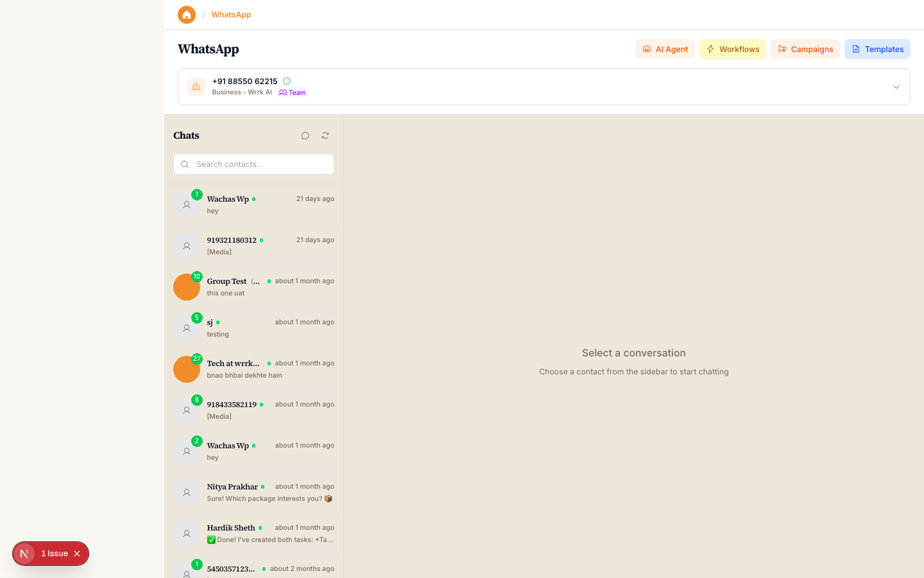Viewport: 924px width, 578px height.
Task: Open the Templates page
Action: [x=877, y=49]
